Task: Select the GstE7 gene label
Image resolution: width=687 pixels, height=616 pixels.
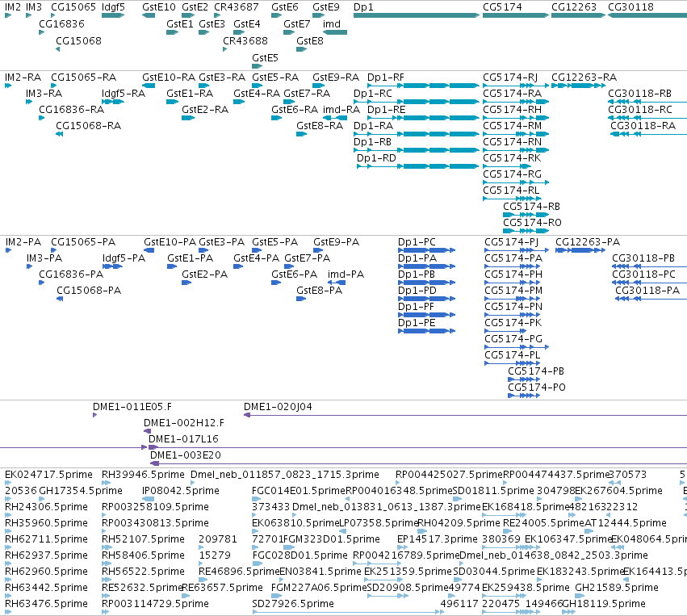Action: [x=296, y=24]
